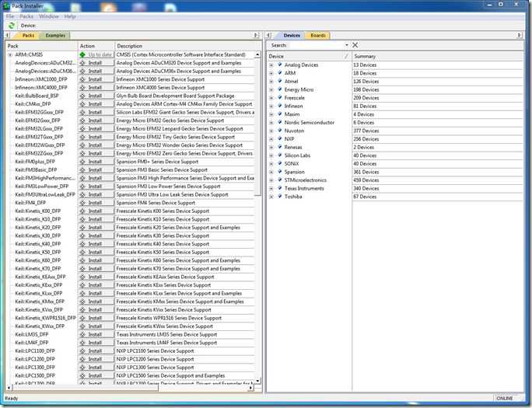This screenshot has width=532, height=408.
Task: Click the Toshiba vendor icon
Action: [x=280, y=196]
